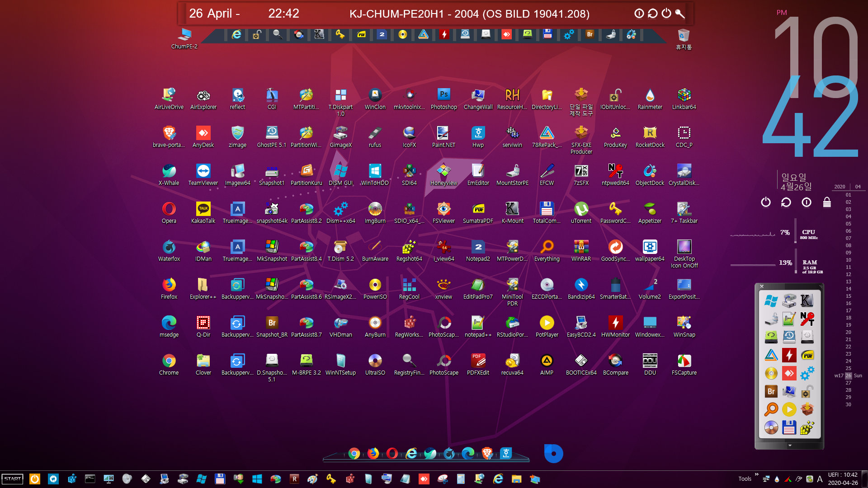Click the lock icon under the clock

827,202
